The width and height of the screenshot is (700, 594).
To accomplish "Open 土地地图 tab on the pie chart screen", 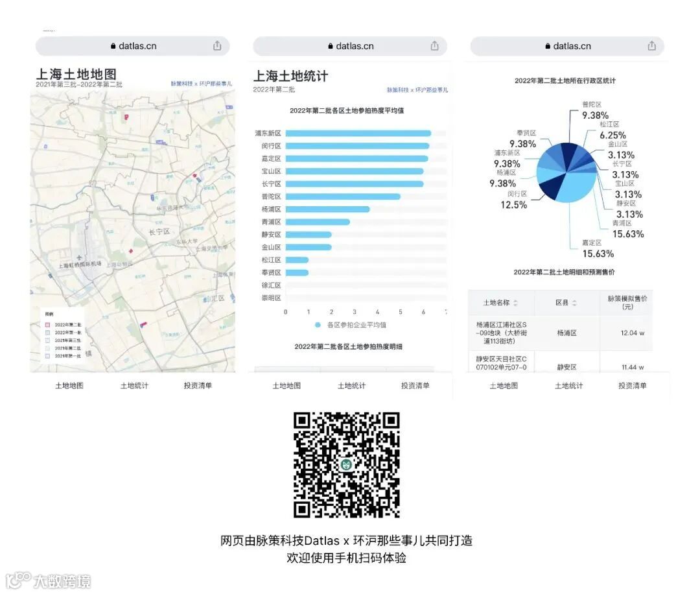I will coord(504,385).
